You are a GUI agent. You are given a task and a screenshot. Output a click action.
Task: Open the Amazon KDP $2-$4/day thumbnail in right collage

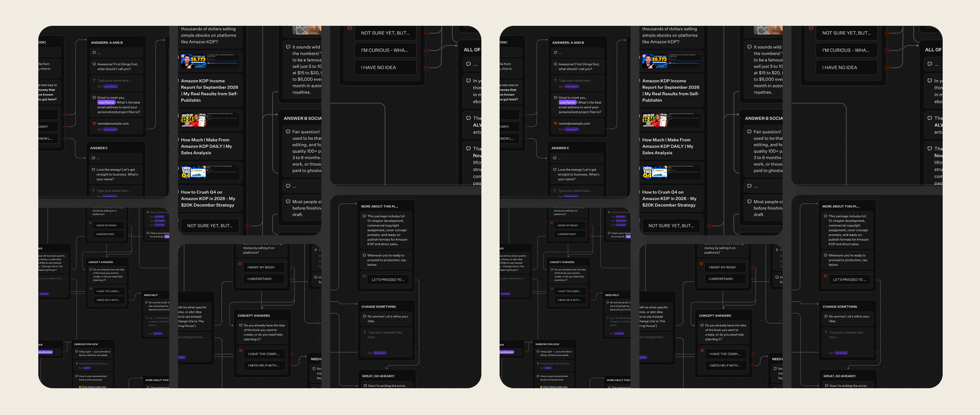[x=655, y=120]
